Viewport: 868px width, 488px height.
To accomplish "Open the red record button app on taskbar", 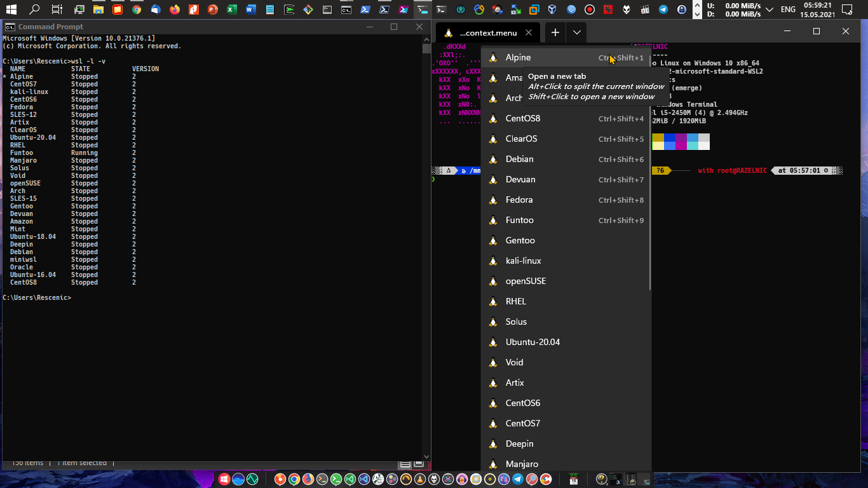I will click(590, 10).
